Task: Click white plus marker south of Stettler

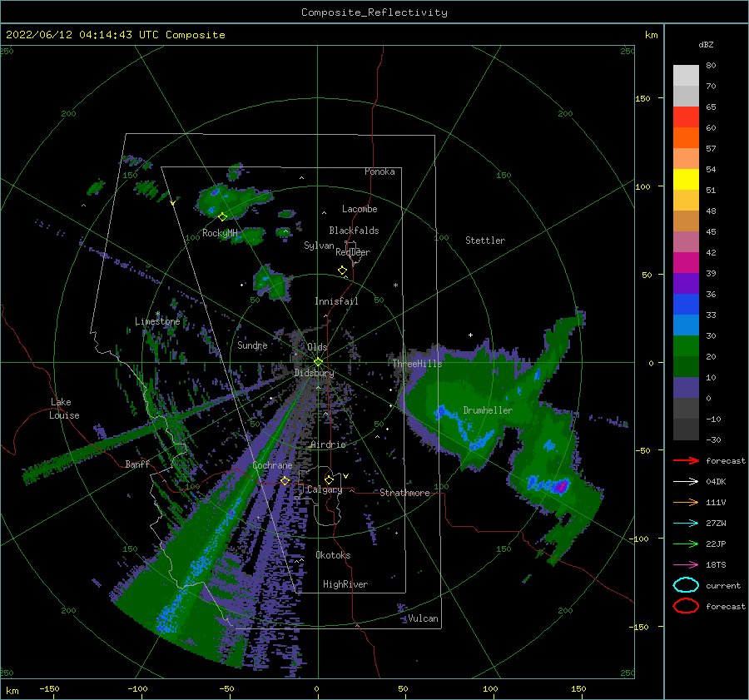Action: pos(470,335)
